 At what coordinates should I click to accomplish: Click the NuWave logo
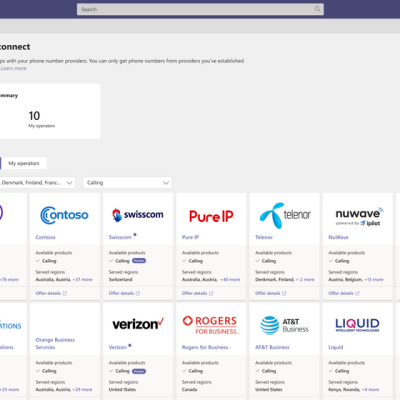coord(359,217)
